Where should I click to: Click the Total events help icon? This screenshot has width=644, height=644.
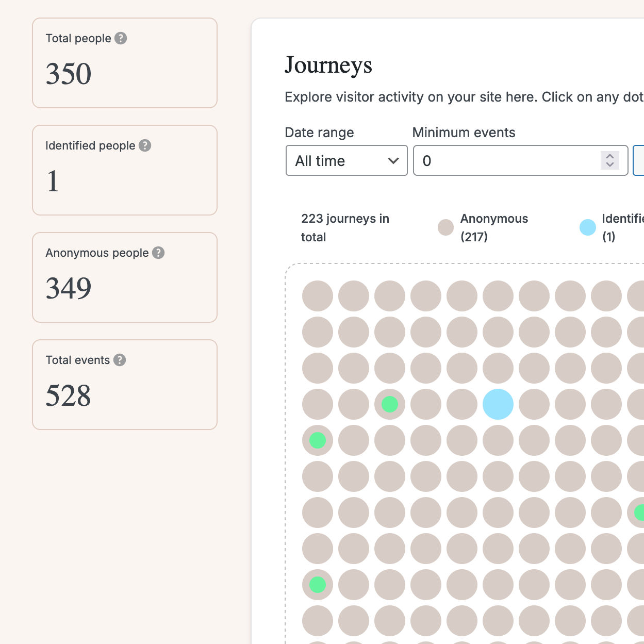(120, 360)
